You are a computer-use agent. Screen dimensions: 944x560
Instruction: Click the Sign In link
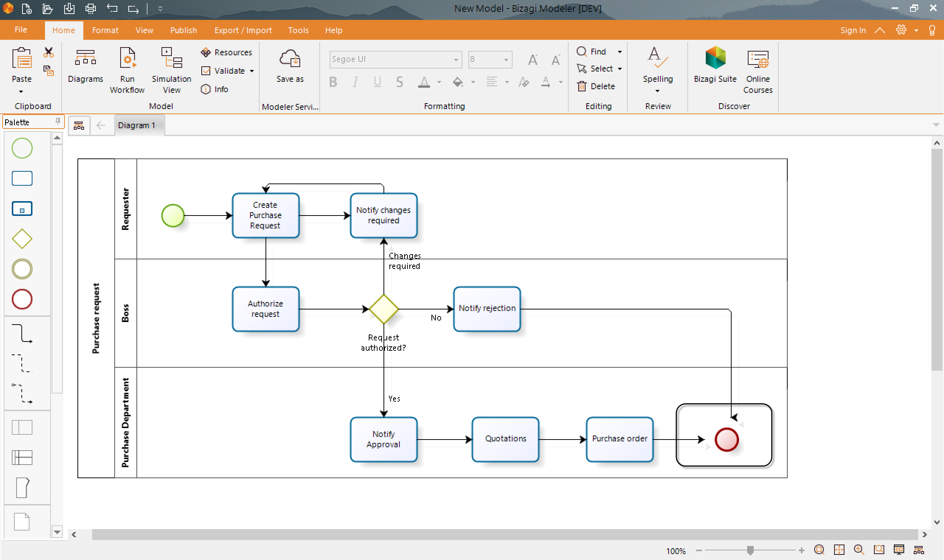pos(853,30)
